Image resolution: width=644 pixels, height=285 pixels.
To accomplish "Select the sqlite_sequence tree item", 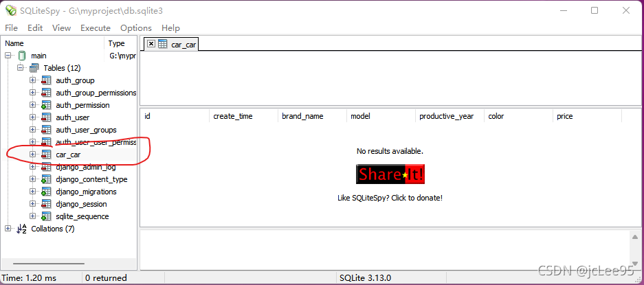I will point(82,216).
